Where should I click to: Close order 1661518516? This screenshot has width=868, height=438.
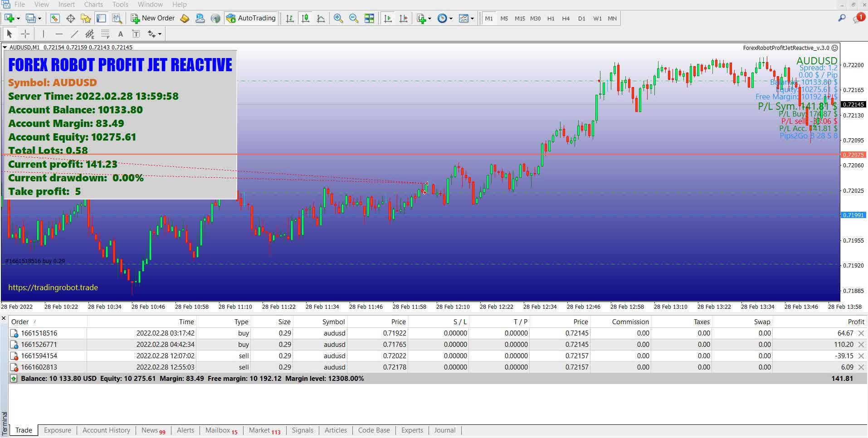[861, 333]
